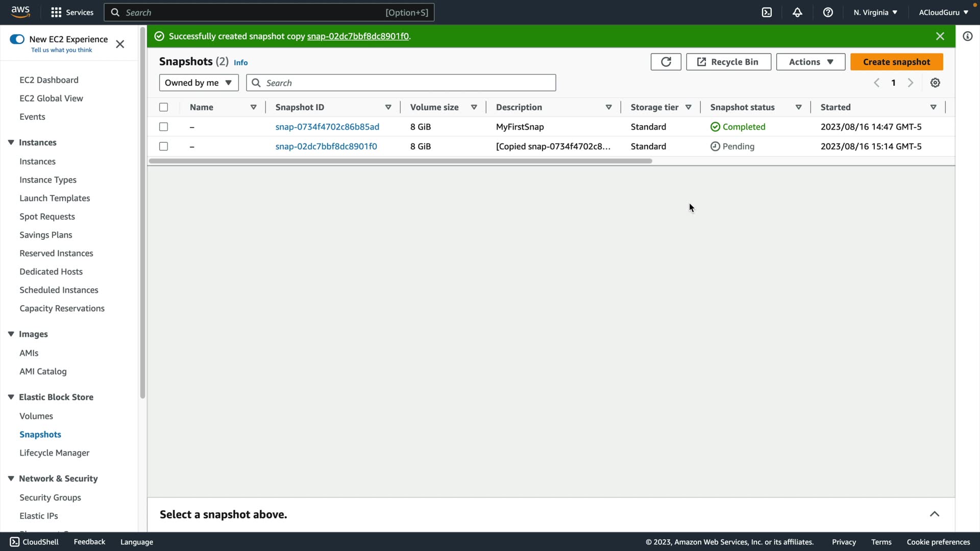Open the info panel icon at right edge
Image resolution: width=980 pixels, height=551 pixels.
click(x=967, y=36)
